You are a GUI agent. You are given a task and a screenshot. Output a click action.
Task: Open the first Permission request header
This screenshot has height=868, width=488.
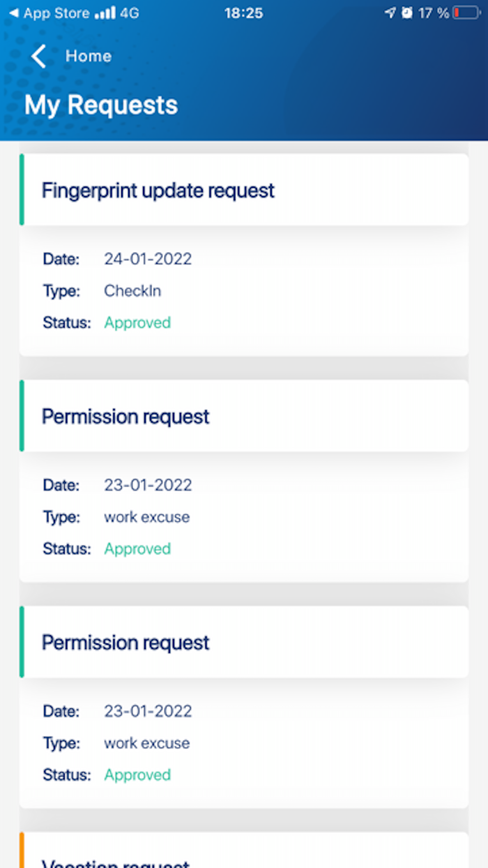coord(244,416)
